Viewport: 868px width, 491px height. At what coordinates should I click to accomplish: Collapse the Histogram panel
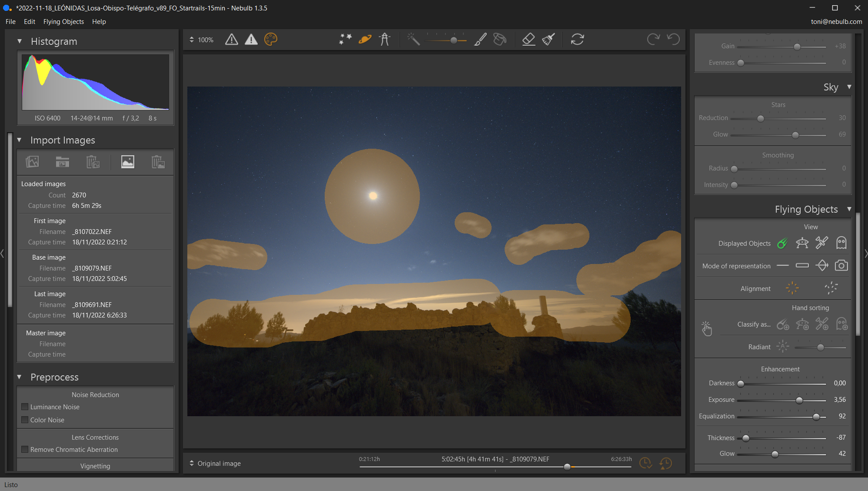(20, 41)
